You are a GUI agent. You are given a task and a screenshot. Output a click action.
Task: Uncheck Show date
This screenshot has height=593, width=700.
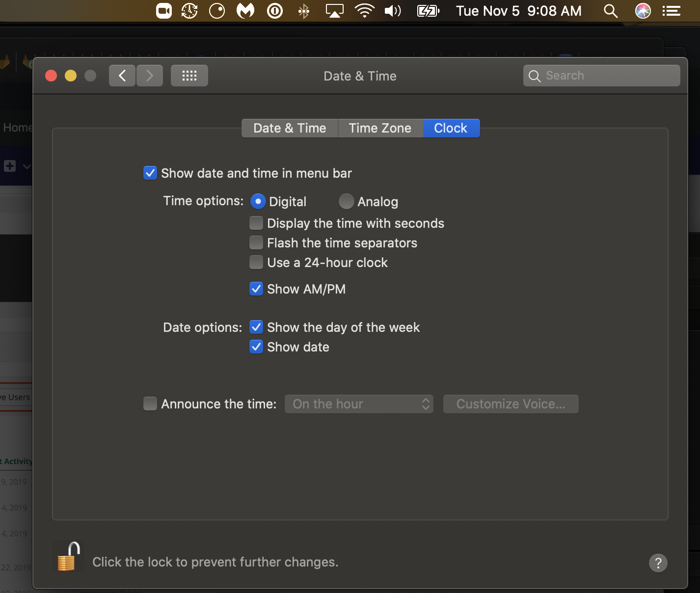click(x=256, y=347)
